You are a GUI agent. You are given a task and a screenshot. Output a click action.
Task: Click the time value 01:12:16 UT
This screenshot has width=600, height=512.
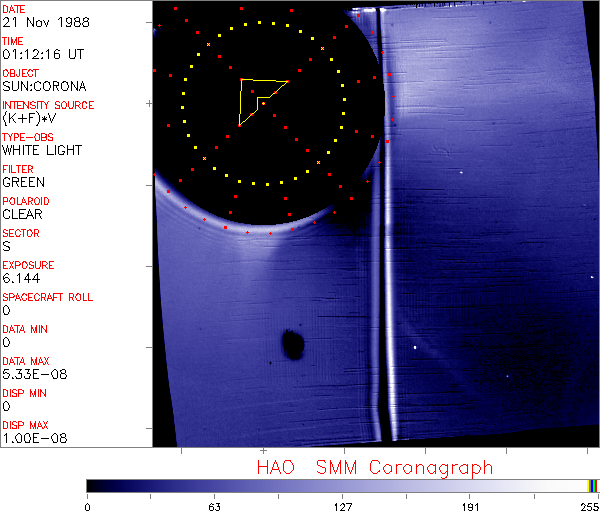click(x=45, y=54)
